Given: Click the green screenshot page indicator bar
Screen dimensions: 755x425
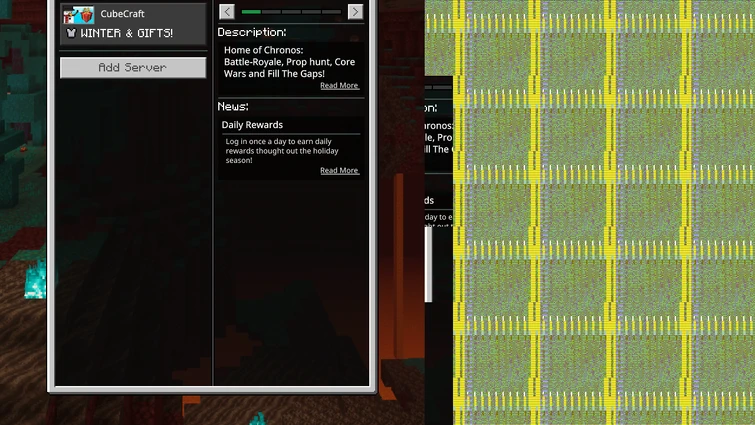Looking at the screenshot, I should point(251,12).
